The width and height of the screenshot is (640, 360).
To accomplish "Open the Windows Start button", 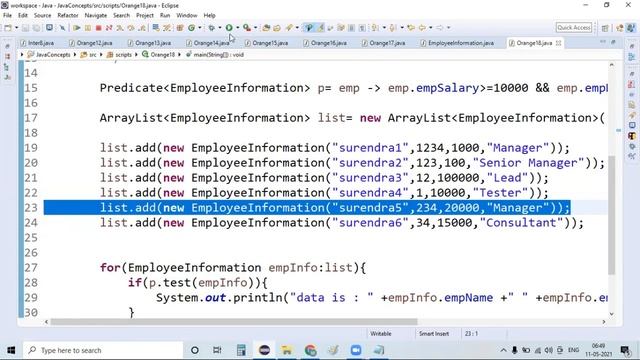I will pyautogui.click(x=11, y=350).
